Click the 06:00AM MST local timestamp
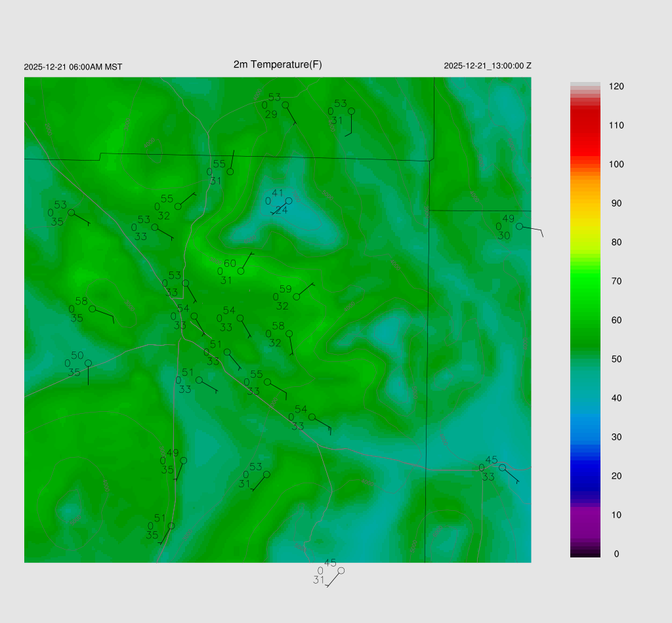 [x=73, y=67]
